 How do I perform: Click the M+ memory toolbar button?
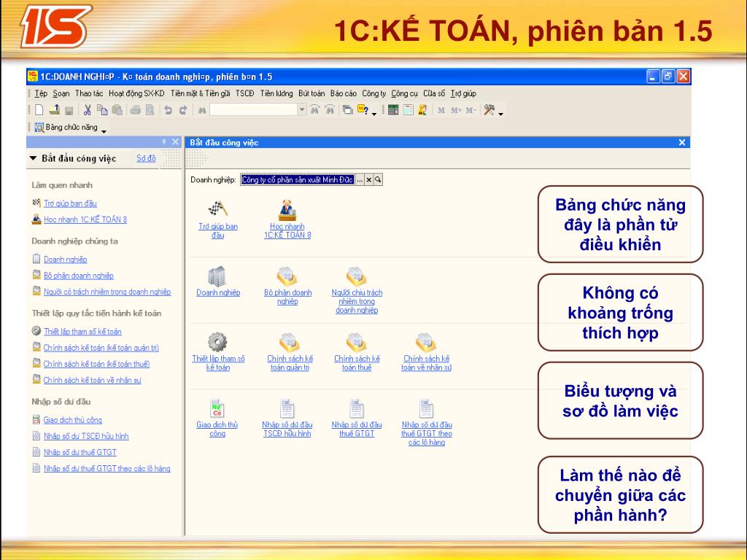(456, 111)
